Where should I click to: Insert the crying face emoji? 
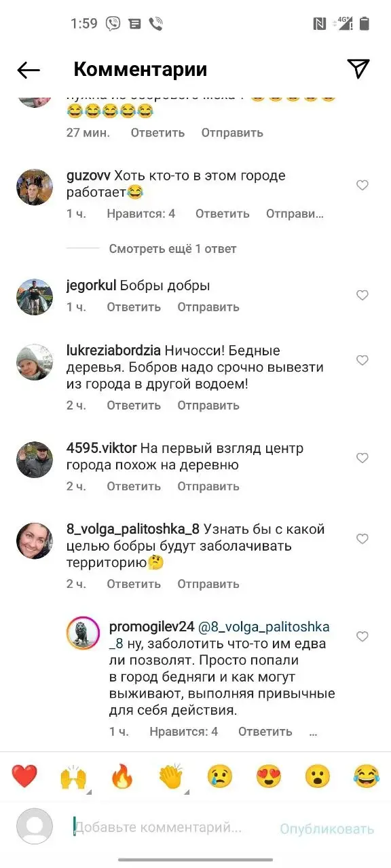220,776
